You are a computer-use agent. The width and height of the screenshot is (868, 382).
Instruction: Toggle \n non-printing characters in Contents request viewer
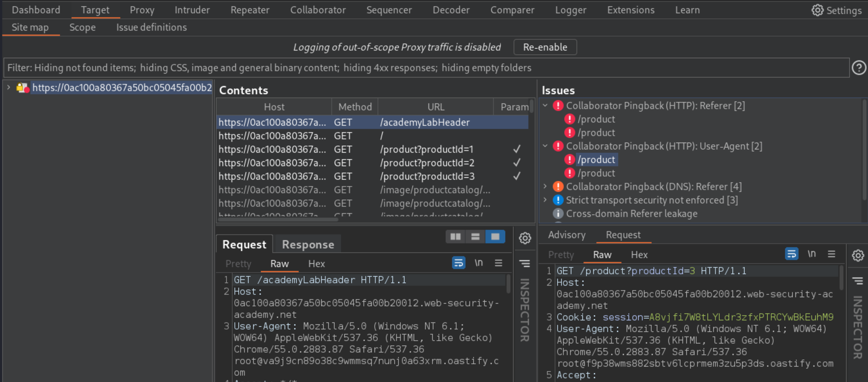click(x=479, y=262)
